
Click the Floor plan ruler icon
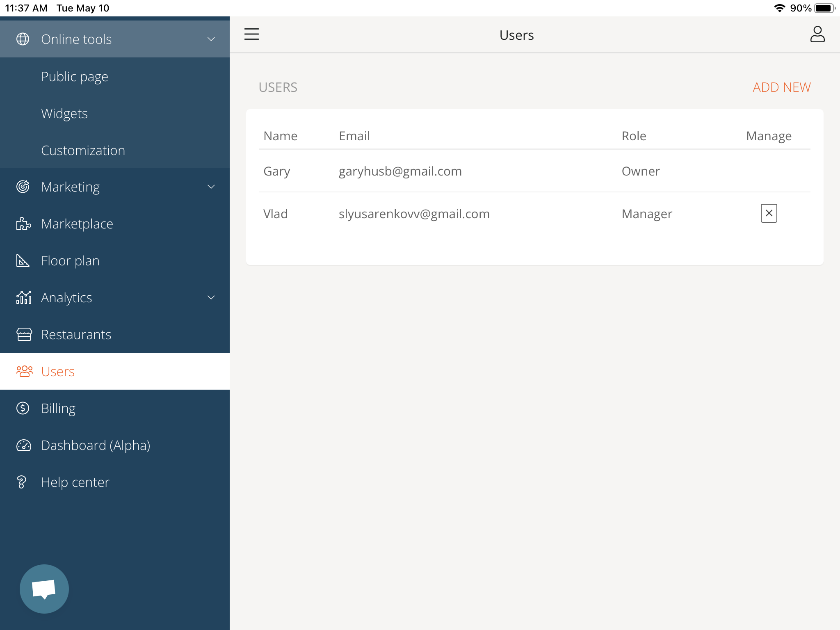pyautogui.click(x=23, y=260)
